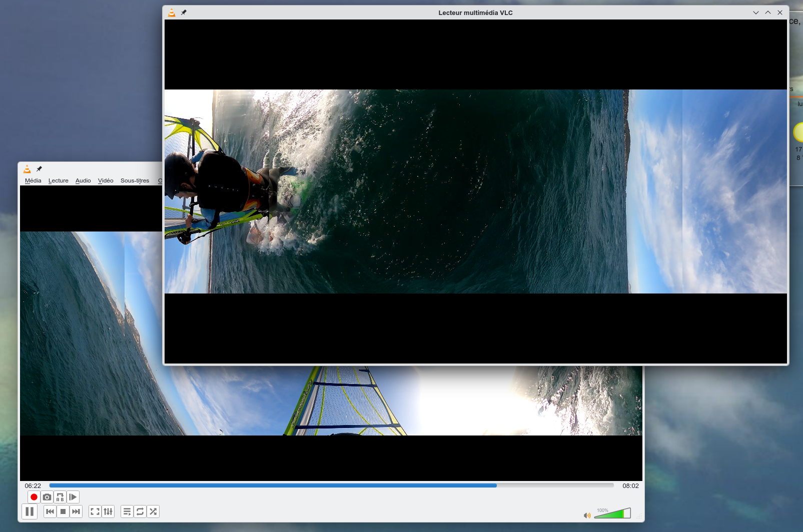The width and height of the screenshot is (803, 532).
Task: Roll up the VLC window with the chevron
Action: pyautogui.click(x=767, y=12)
